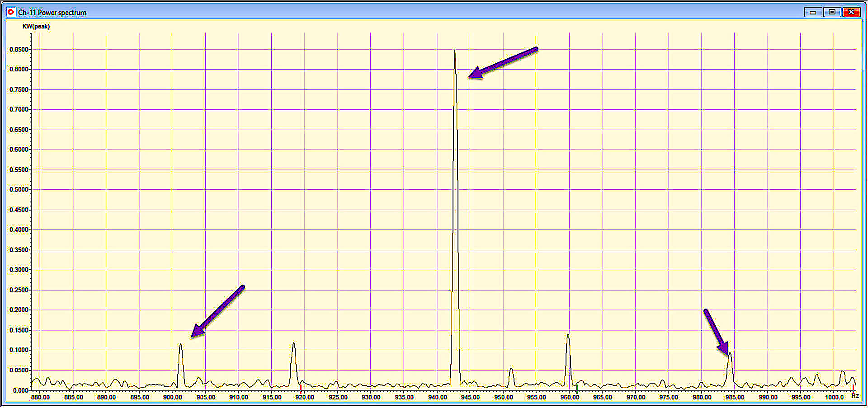Click the 920.00 frequency label
Viewport: 868px width, 408px height.
305,398
